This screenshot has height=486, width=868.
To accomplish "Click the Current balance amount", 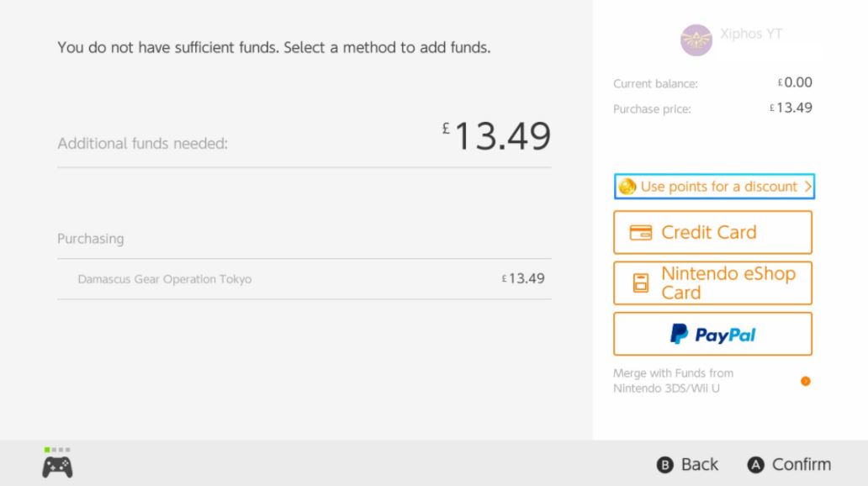I will pos(794,82).
